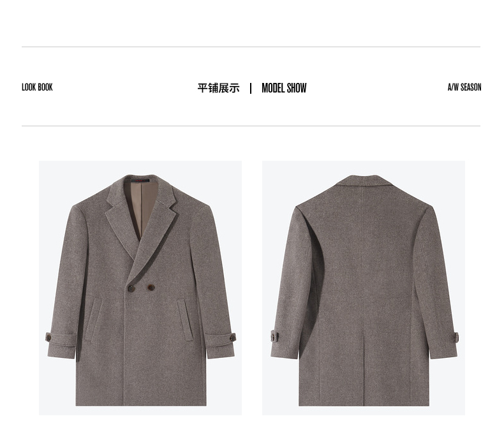This screenshot has height=421, width=504.
Task: Click the A/W SEASON label
Action: click(x=464, y=87)
